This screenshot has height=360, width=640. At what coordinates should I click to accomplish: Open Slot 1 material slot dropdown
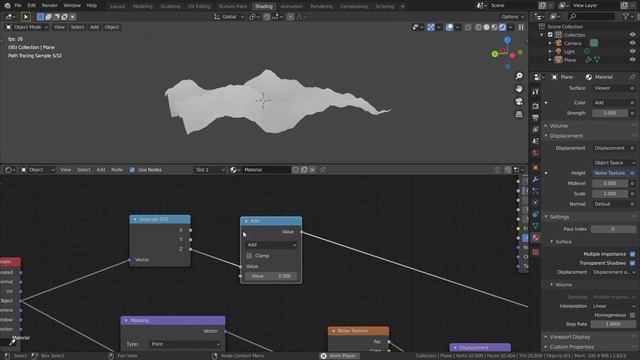point(210,170)
